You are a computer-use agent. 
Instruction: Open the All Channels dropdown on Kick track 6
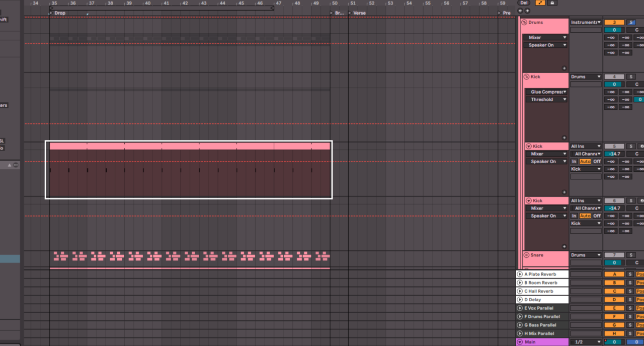coord(586,208)
